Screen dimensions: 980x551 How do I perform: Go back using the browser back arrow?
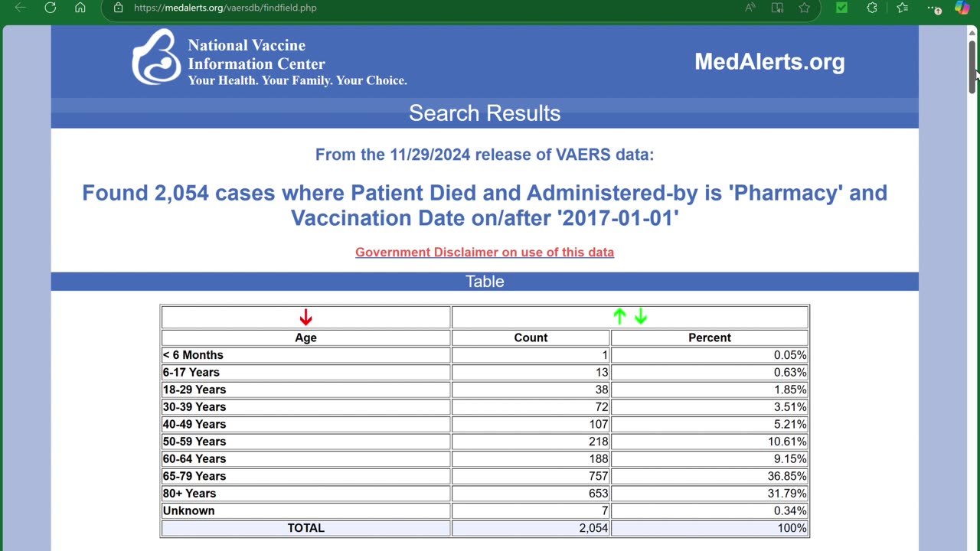(x=21, y=8)
